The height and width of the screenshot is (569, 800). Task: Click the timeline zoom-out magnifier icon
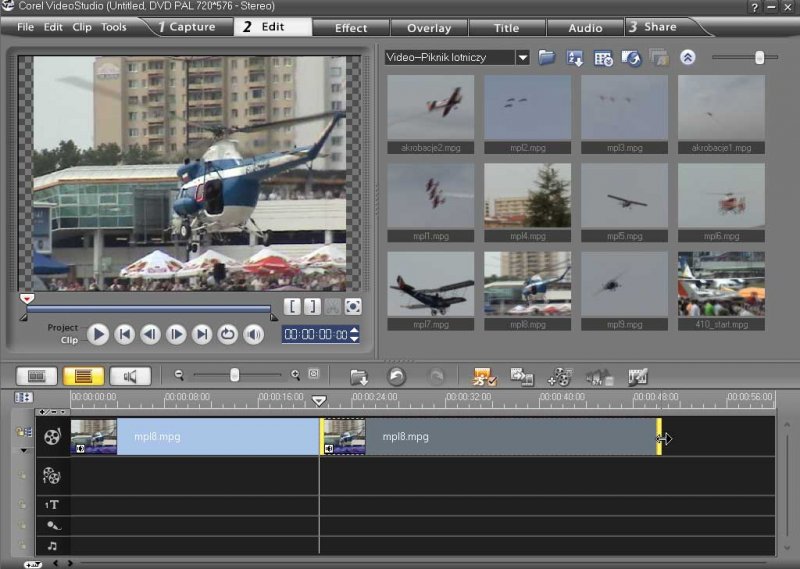click(179, 375)
